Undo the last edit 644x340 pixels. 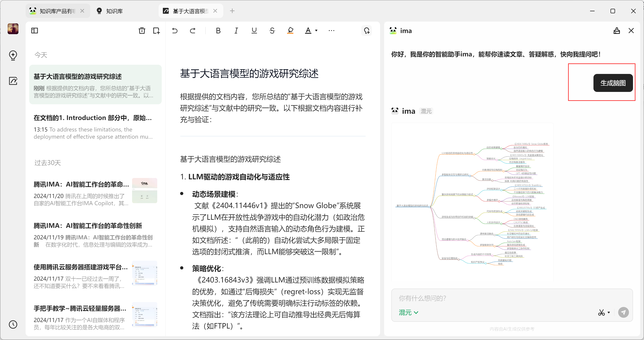coord(175,31)
